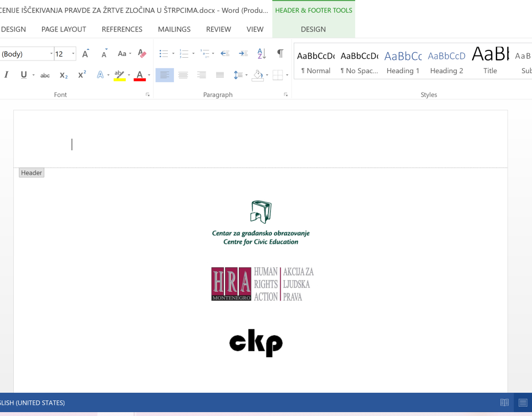
Task: Click the Line and Paragraph Spacing icon
Action: point(238,75)
